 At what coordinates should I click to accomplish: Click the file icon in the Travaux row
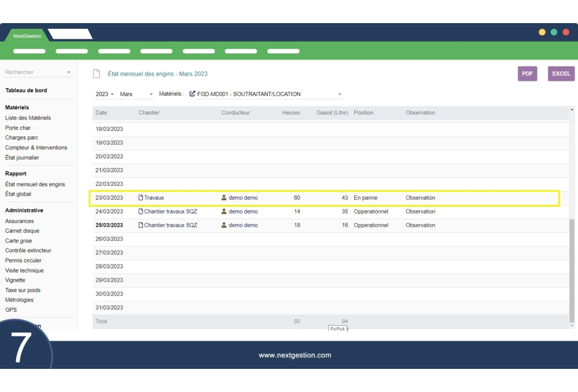pyautogui.click(x=140, y=198)
